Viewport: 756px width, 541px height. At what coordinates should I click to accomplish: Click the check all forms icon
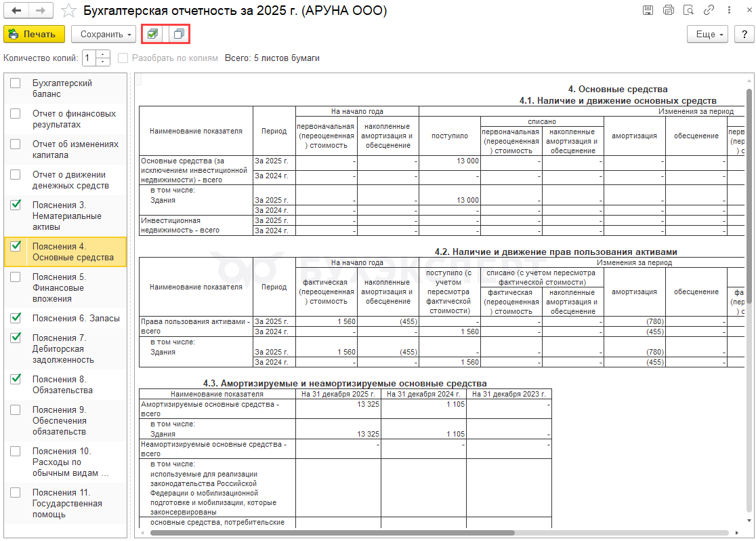point(153,34)
